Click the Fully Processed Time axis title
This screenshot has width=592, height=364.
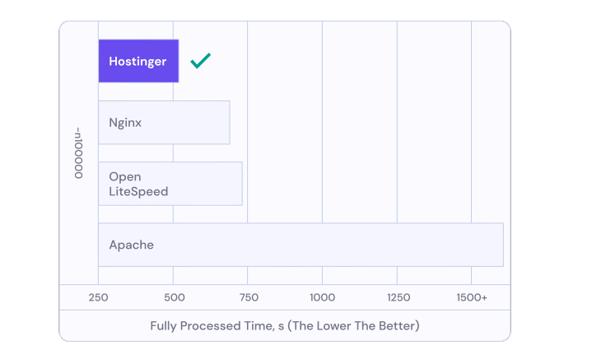(285, 326)
